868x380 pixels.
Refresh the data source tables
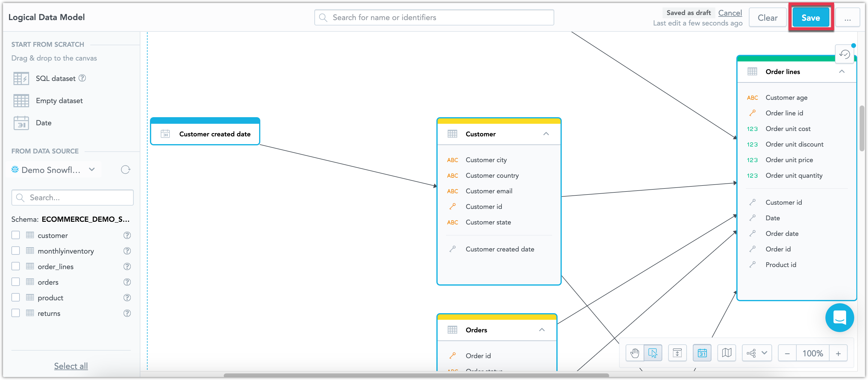point(125,170)
